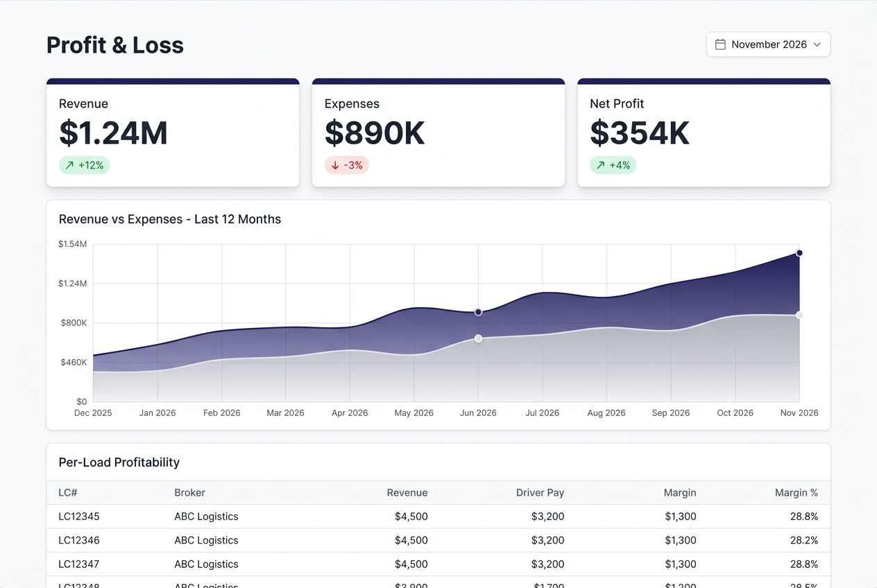
Task: Click the Aug 2026 axis label
Action: tap(606, 413)
